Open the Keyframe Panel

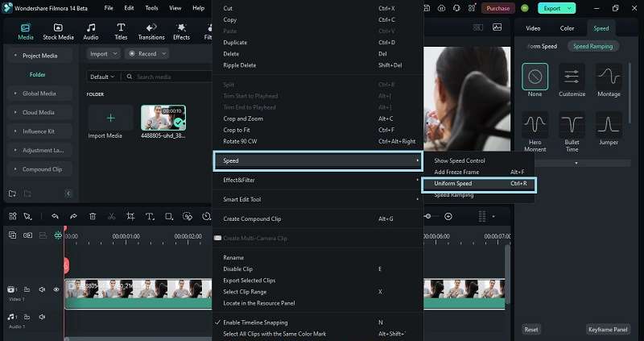[x=608, y=329]
